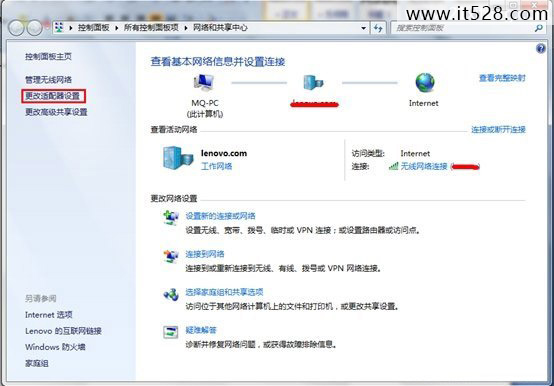Click the 所有控制面板项 breadcrumb segment
Screen dimensions: 554x386
(x=151, y=28)
